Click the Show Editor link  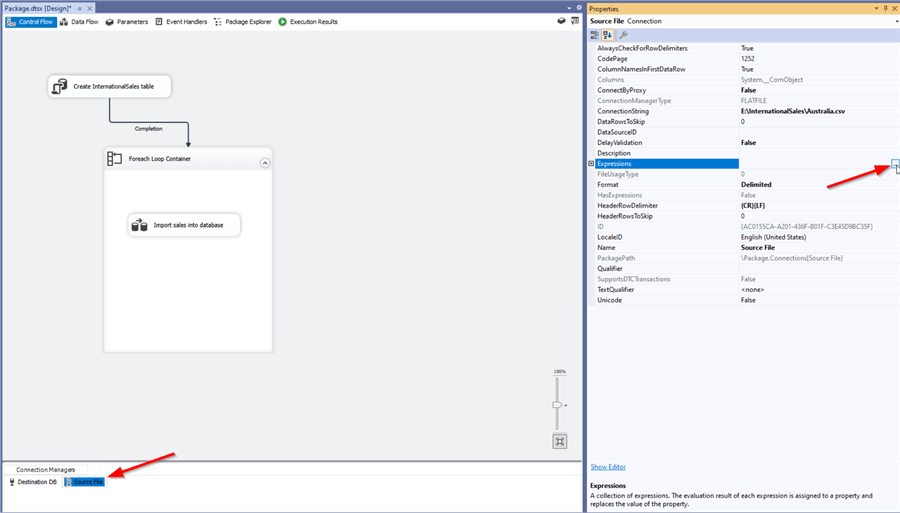click(x=608, y=467)
